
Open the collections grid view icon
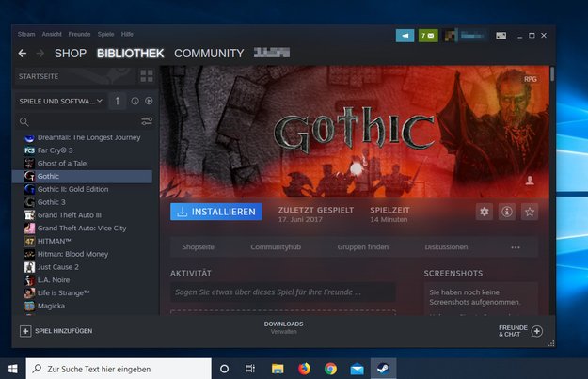click(x=147, y=76)
